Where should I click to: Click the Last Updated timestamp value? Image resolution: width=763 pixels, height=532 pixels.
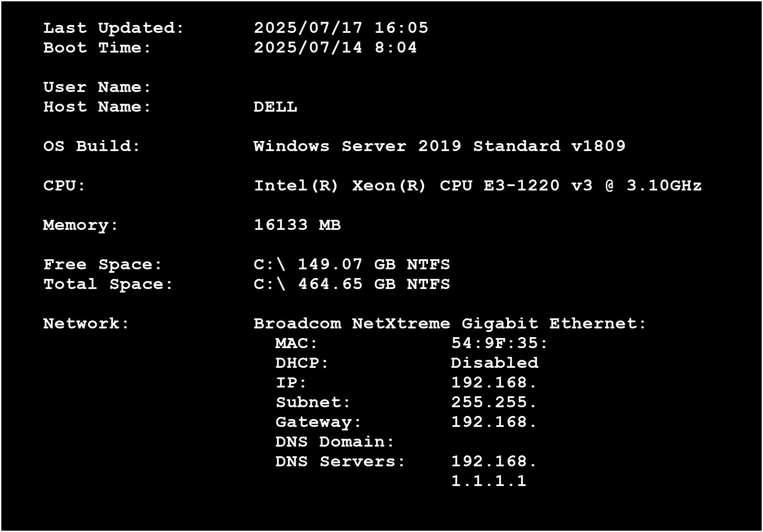click(341, 28)
